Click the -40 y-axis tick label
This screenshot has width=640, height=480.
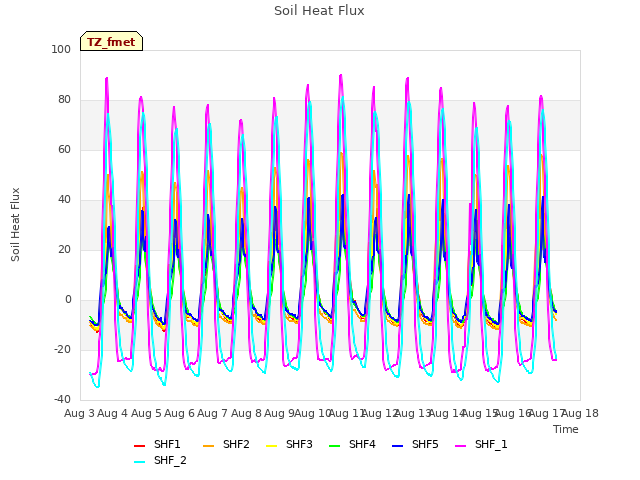62,399
